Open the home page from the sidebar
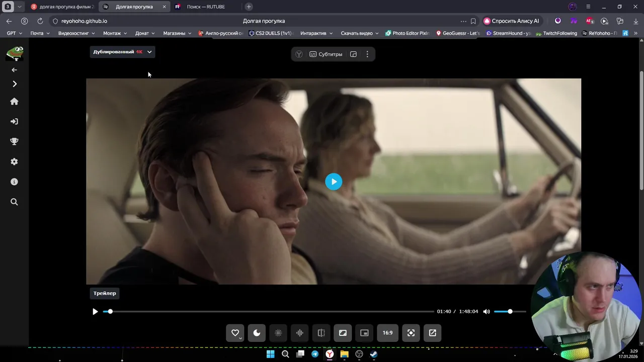 (x=14, y=102)
